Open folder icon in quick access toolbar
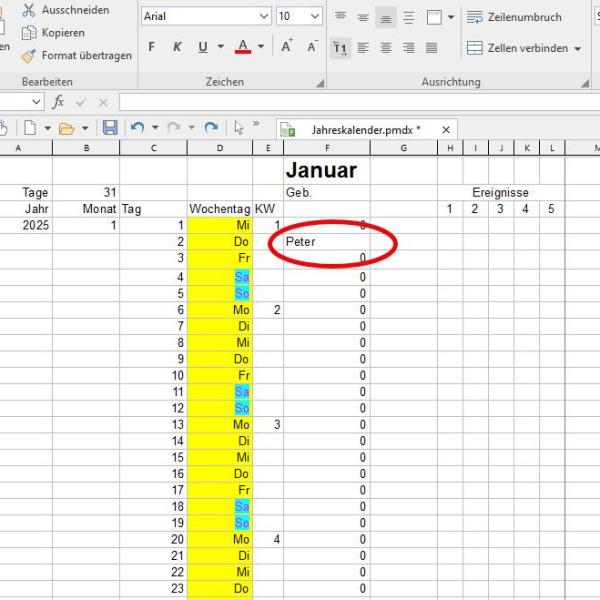The image size is (600, 600). coord(67,128)
